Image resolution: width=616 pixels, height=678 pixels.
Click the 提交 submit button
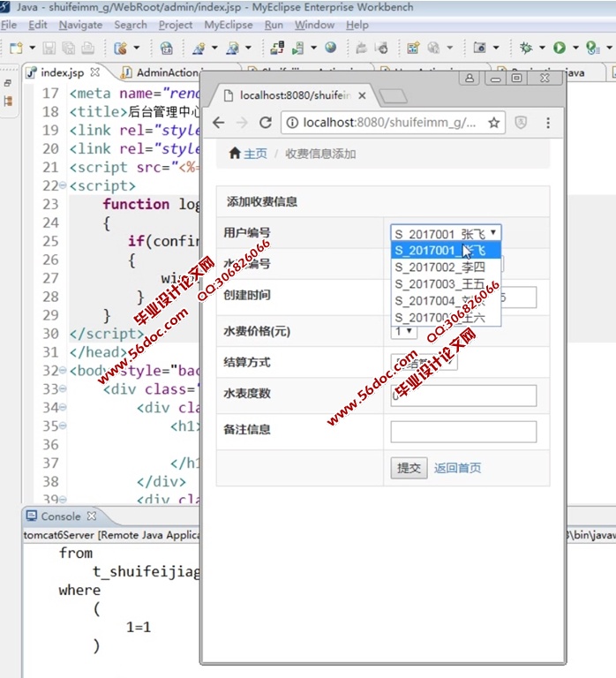pos(409,468)
